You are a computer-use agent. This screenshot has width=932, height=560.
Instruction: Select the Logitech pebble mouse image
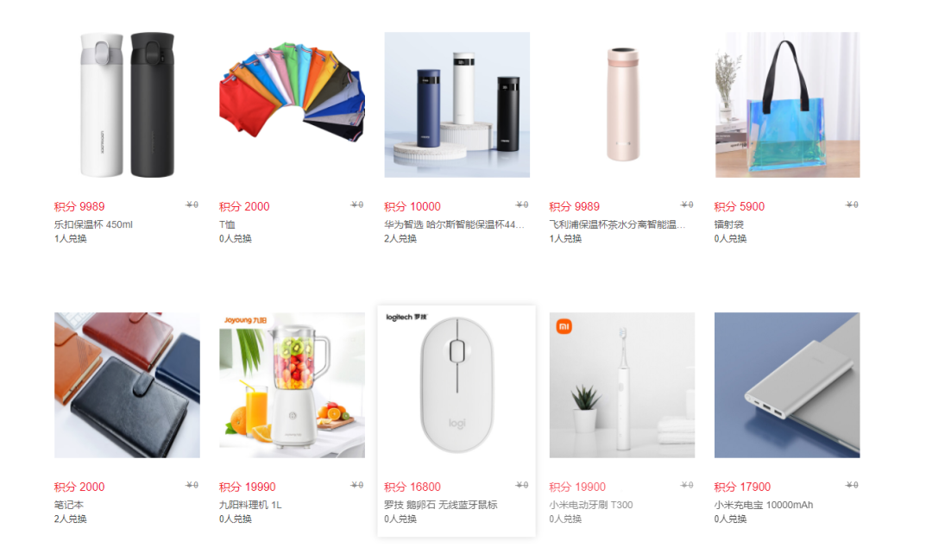tap(457, 385)
